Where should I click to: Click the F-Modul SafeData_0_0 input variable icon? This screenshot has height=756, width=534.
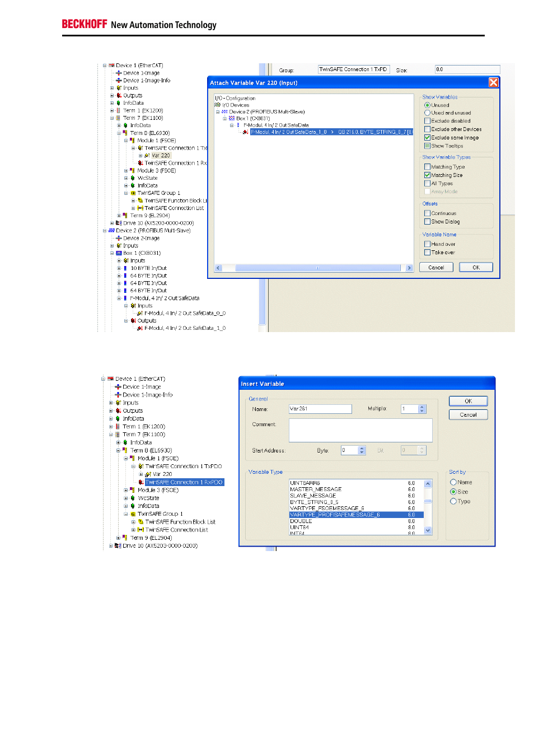[140, 314]
